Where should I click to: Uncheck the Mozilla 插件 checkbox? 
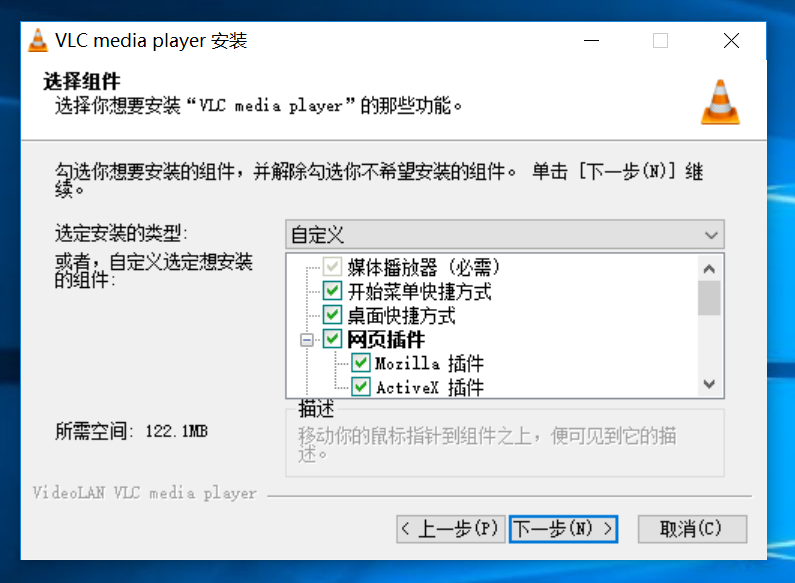tap(360, 363)
